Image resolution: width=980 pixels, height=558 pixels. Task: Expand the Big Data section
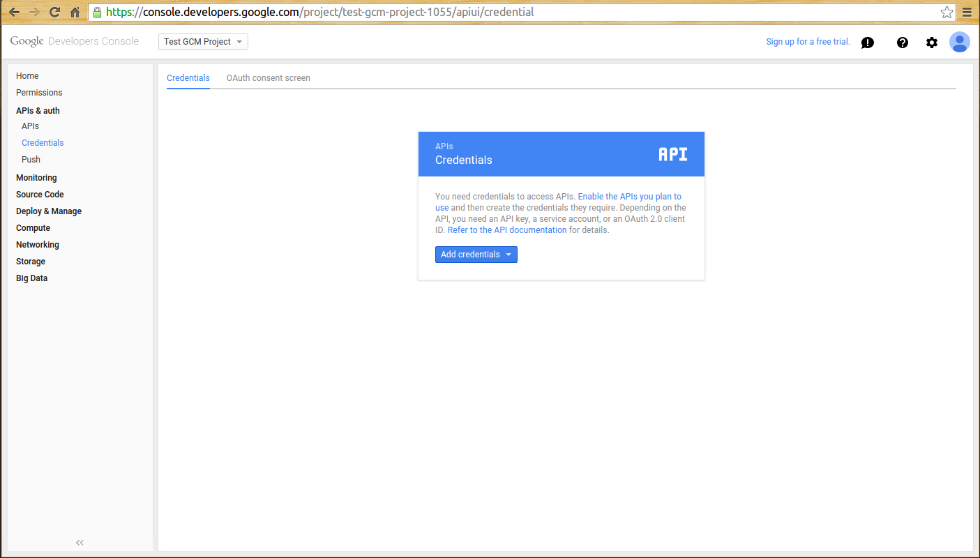(32, 278)
